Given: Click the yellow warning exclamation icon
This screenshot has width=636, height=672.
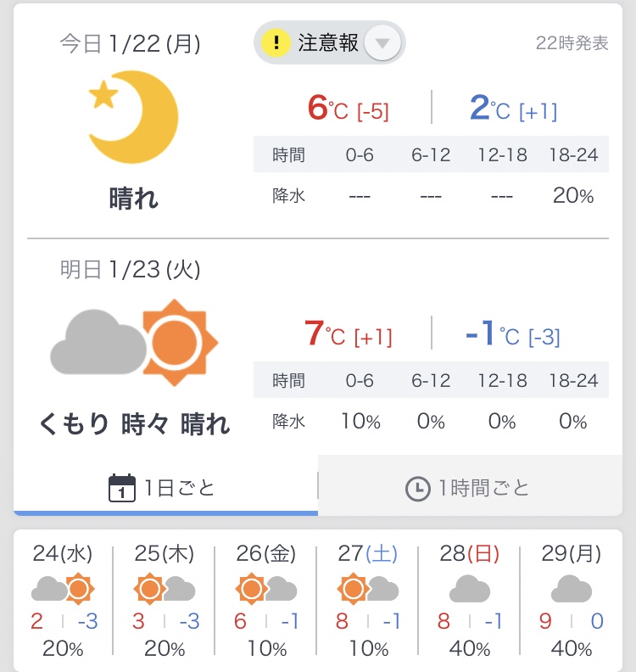Looking at the screenshot, I should (x=276, y=42).
